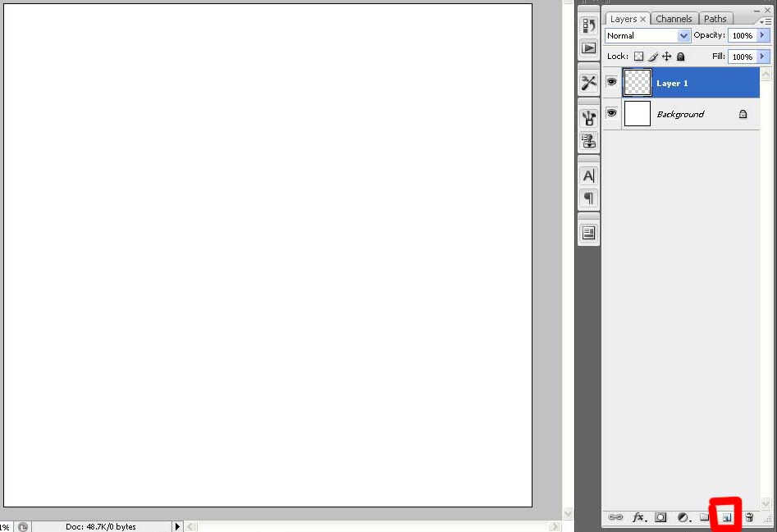The image size is (777, 532).
Task: Delete the selected layer
Action: click(x=749, y=517)
